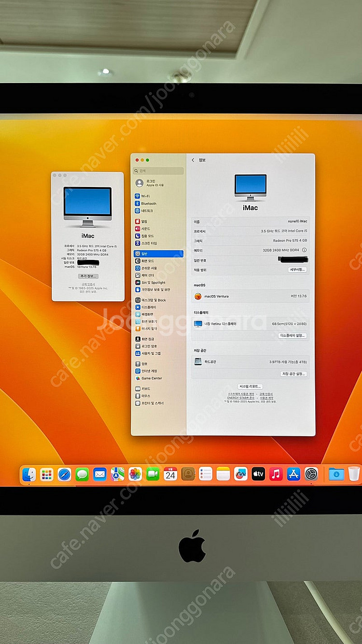Screen dimensions: 362x644
Task: Select 집중 모드 in sidebar
Action: 158,236
